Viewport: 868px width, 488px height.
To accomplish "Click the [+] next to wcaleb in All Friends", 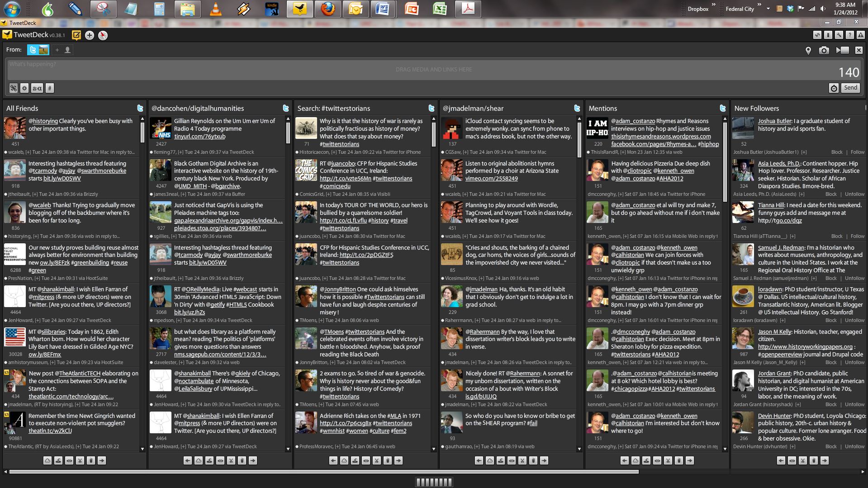I will (28, 152).
